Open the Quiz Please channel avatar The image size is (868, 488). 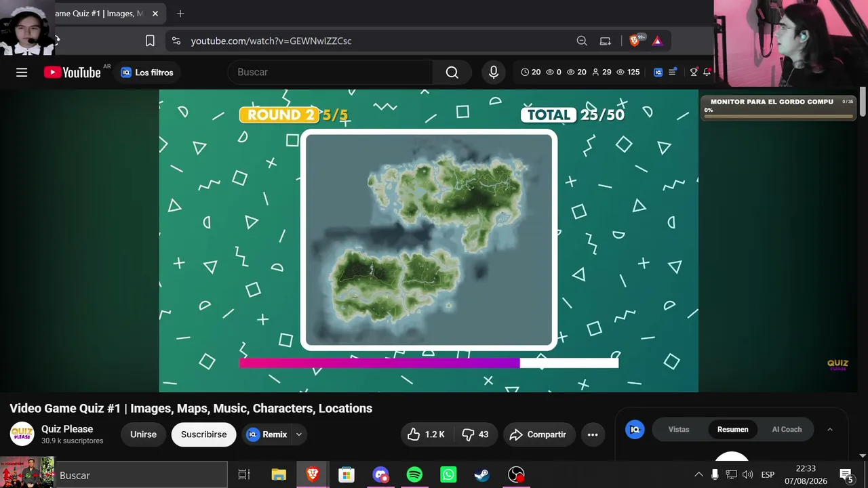point(22,434)
